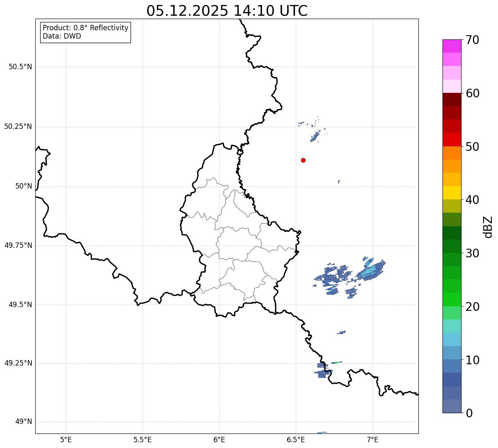This screenshot has width=498, height=448.
Task: Click the yellow swatch just above 40
Action: click(x=452, y=193)
